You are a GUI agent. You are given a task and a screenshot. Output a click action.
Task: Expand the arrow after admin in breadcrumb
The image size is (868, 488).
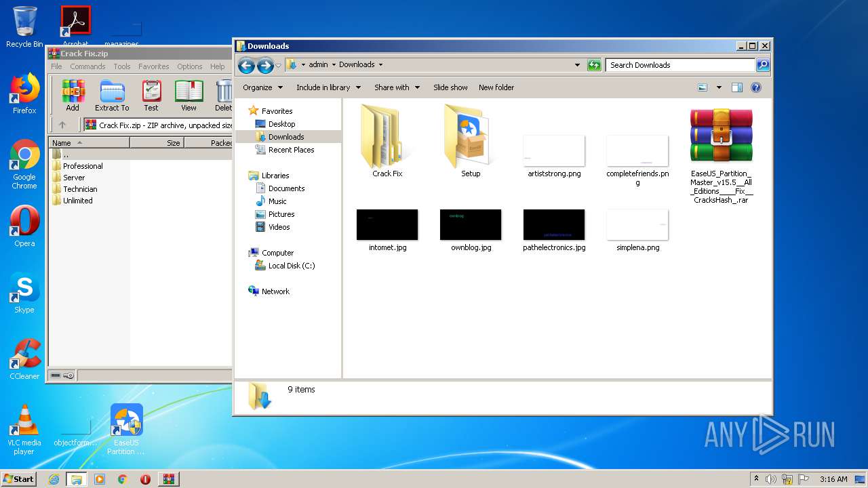[334, 65]
